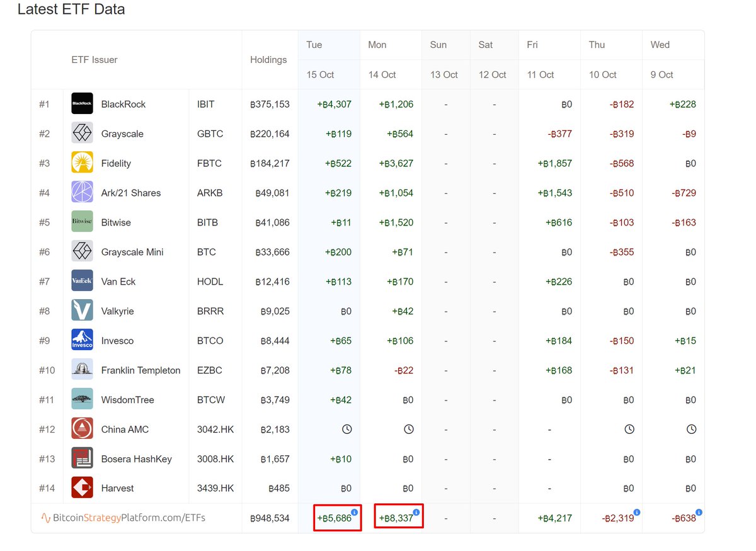Click the Bosera HashKey logo icon
Viewport: 756px width, 551px height.
click(82, 459)
